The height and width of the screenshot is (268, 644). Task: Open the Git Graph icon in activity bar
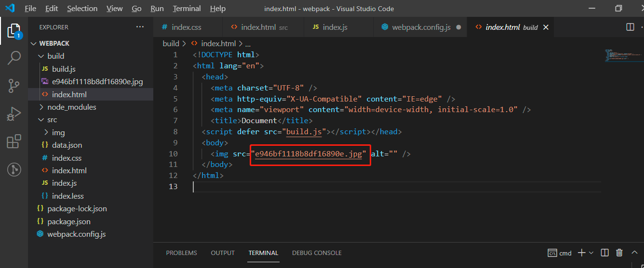pyautogui.click(x=14, y=169)
